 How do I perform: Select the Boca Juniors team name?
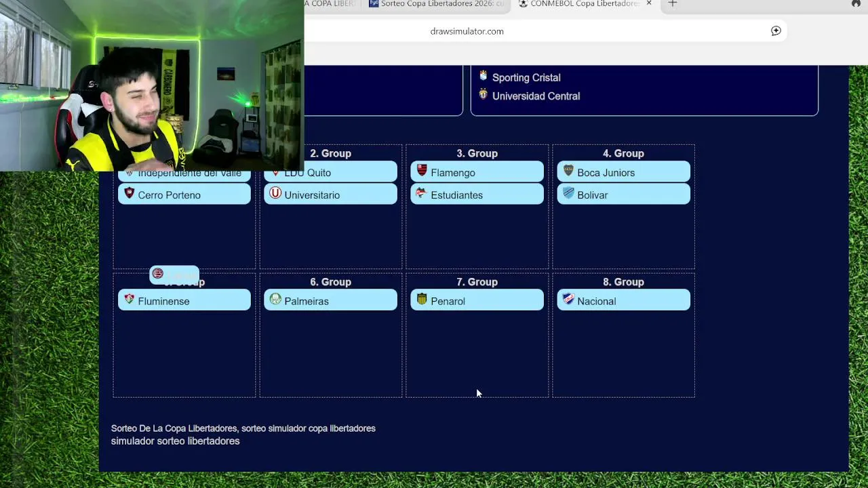point(606,173)
